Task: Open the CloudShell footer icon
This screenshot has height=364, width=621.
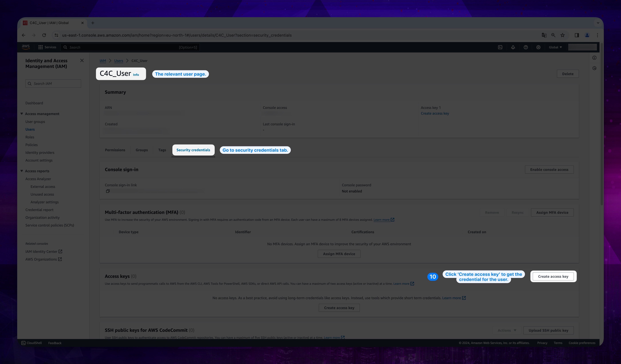Action: 23,343
